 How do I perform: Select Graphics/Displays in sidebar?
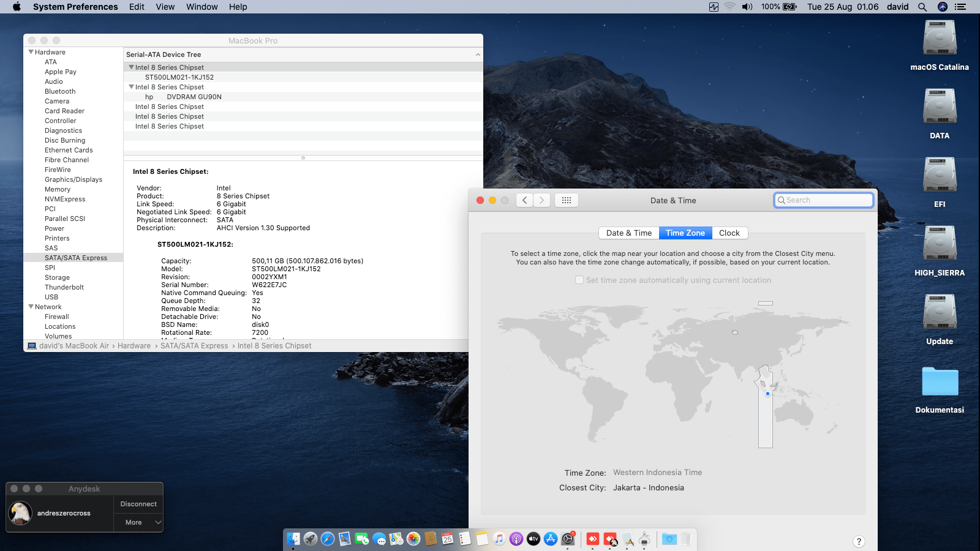tap(73, 179)
